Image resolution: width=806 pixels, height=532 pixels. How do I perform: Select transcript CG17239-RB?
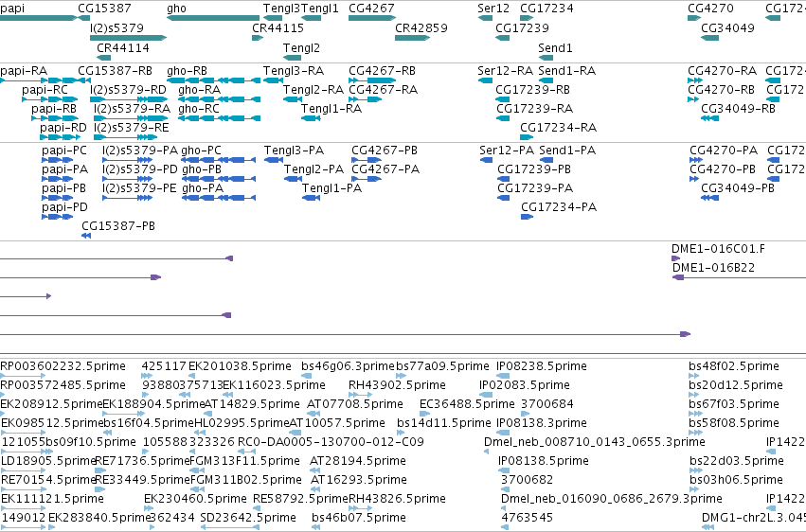click(x=503, y=99)
